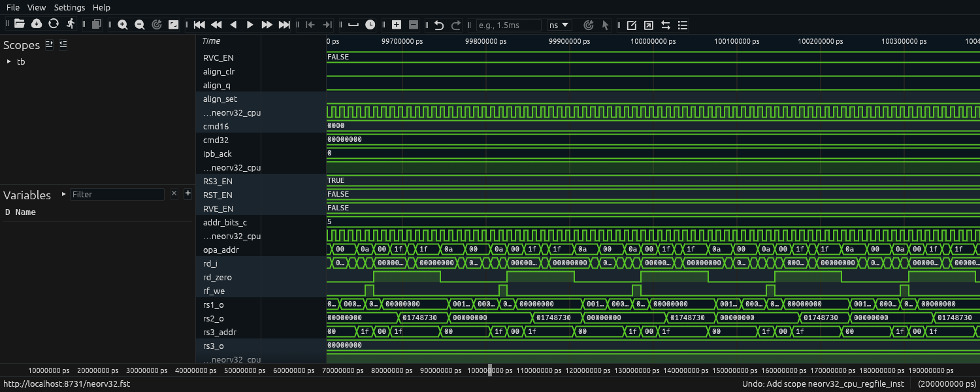Select the rs1_o signal
Image resolution: width=980 pixels, height=392 pixels.
coord(214,304)
